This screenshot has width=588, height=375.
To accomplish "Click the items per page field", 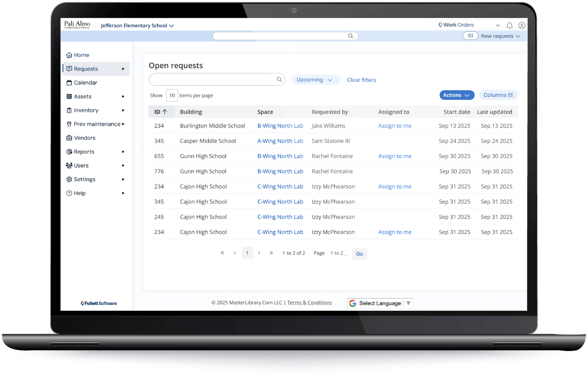I will coord(172,95).
